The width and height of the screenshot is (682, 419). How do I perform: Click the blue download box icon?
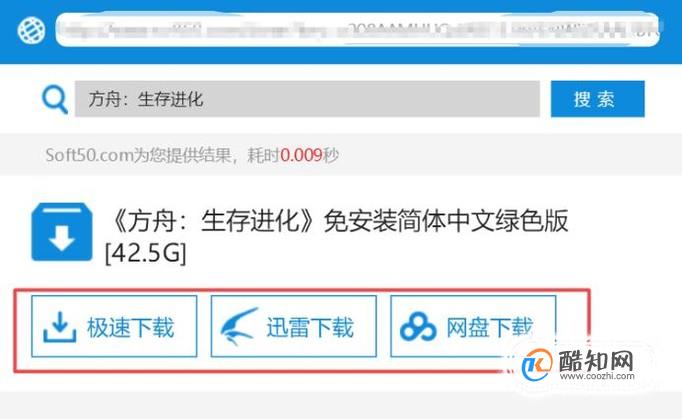click(62, 232)
